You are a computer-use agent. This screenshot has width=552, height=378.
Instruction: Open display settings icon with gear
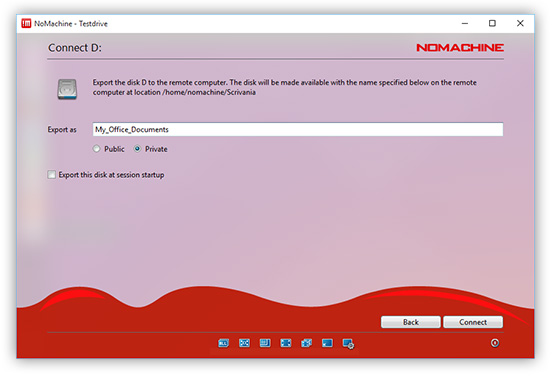pyautogui.click(x=348, y=344)
